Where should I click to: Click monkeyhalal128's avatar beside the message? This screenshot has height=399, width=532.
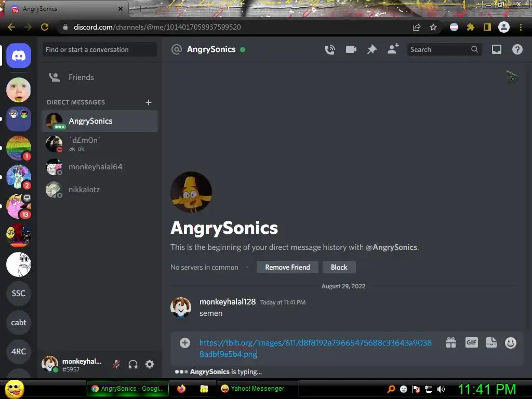click(x=181, y=308)
